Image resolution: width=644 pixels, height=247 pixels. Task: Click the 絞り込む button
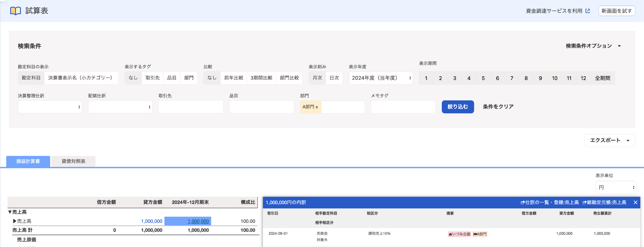pos(458,107)
